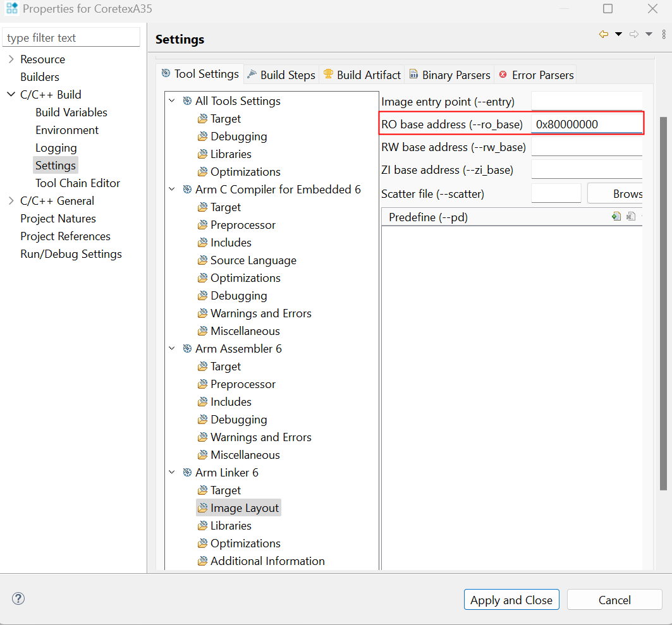Click the add Predefine entry icon
This screenshot has height=625, width=672.
[x=616, y=217]
